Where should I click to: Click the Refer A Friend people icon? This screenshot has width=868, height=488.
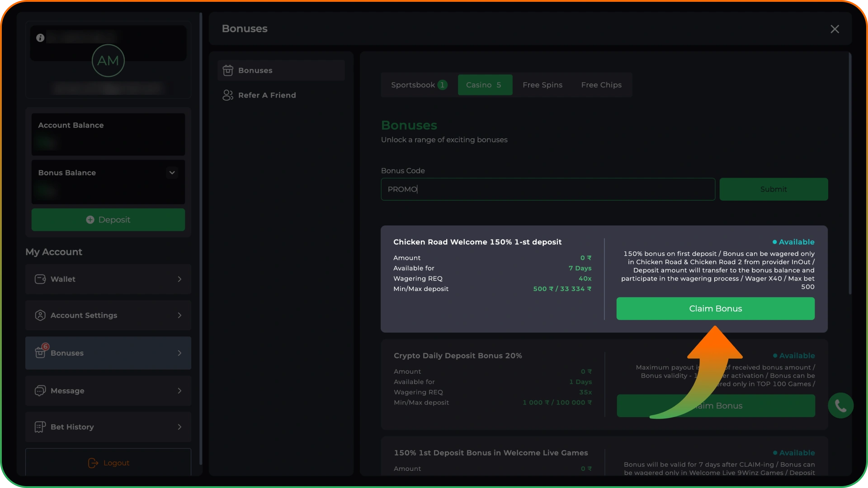click(x=228, y=95)
